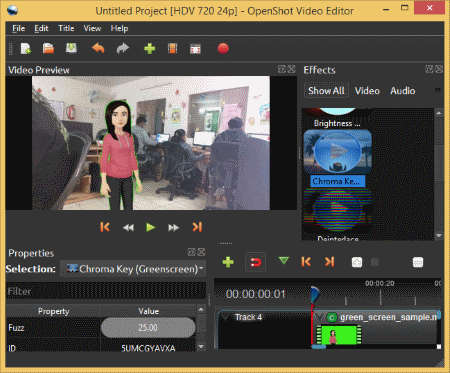Maximize the OpenShot window
Image resolution: width=450 pixels, height=373 pixels.
[x=404, y=8]
